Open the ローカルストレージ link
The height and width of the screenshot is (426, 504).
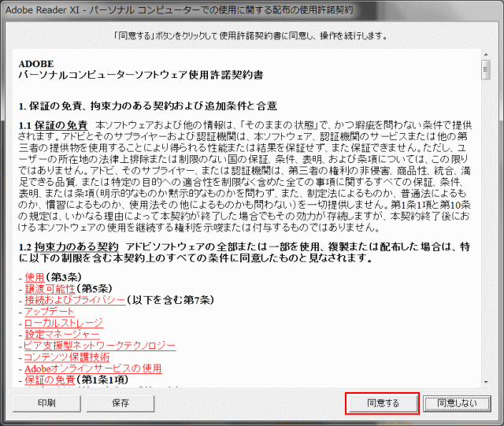click(64, 323)
